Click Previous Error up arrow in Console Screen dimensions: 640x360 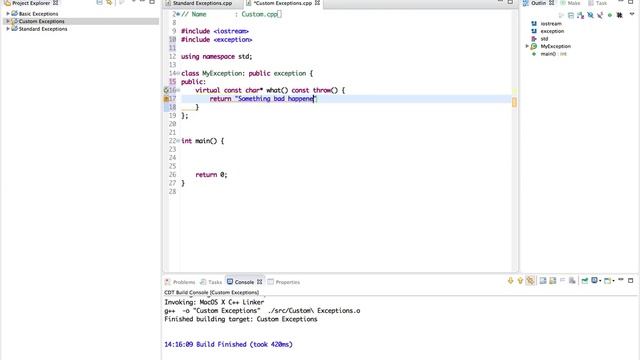pos(520,280)
